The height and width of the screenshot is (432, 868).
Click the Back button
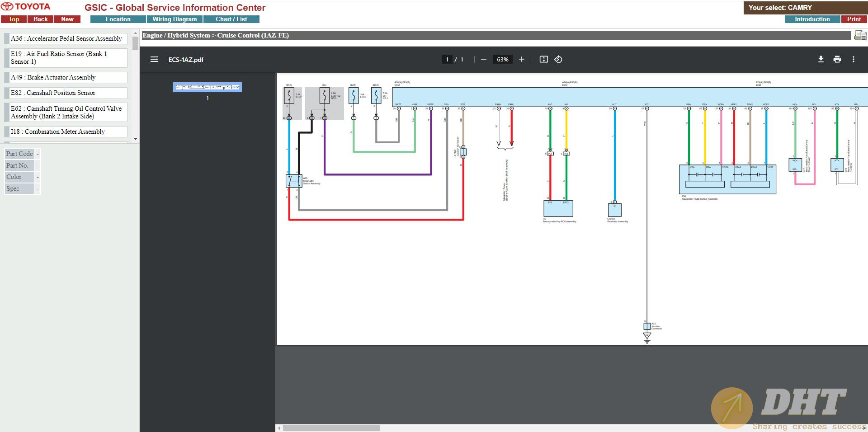(41, 19)
